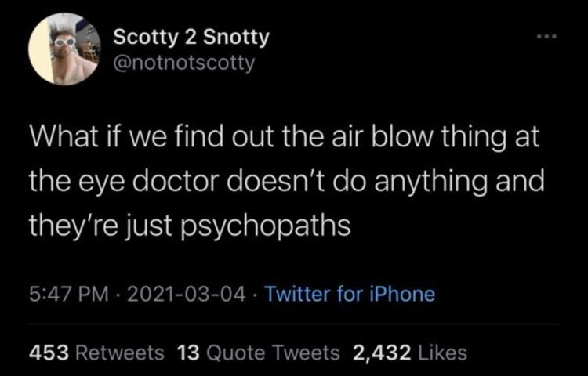
Task: Open the three-dot more options menu
Action: point(546,37)
